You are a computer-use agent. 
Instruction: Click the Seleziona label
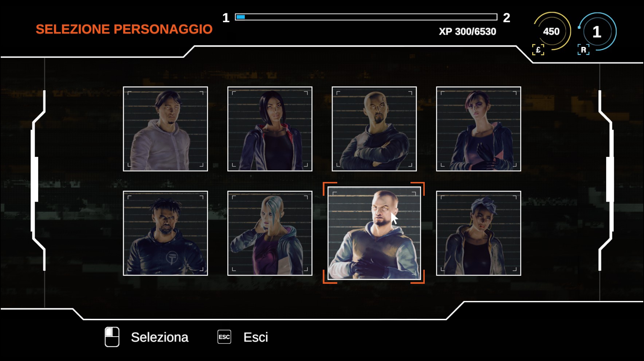pos(160,337)
